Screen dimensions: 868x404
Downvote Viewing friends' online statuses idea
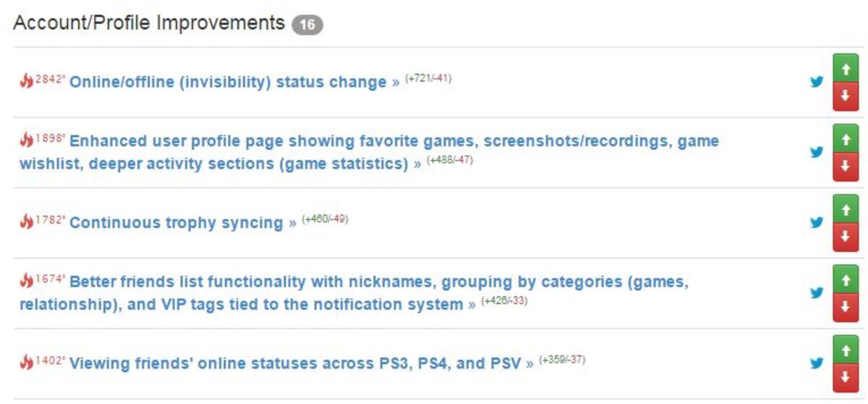[x=846, y=377]
